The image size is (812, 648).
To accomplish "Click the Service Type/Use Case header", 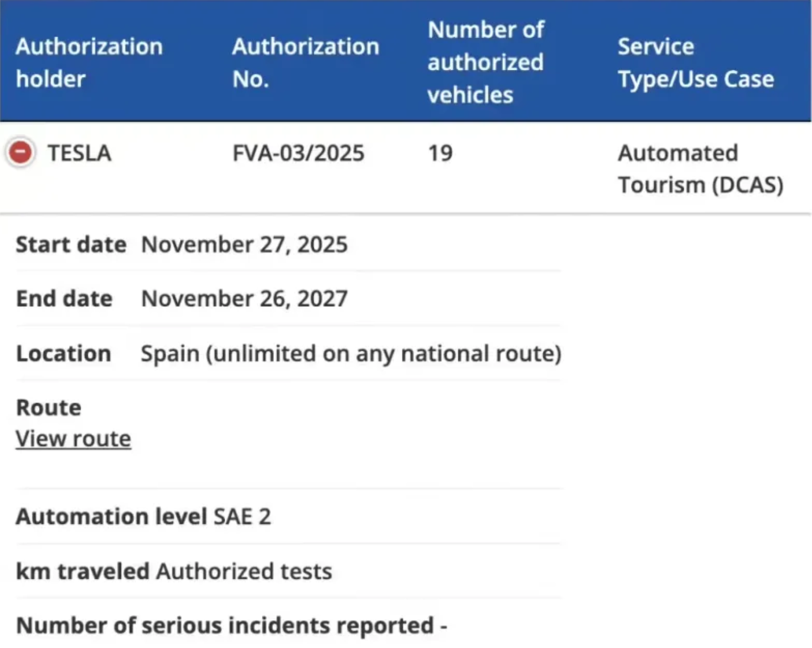I will tap(695, 63).
